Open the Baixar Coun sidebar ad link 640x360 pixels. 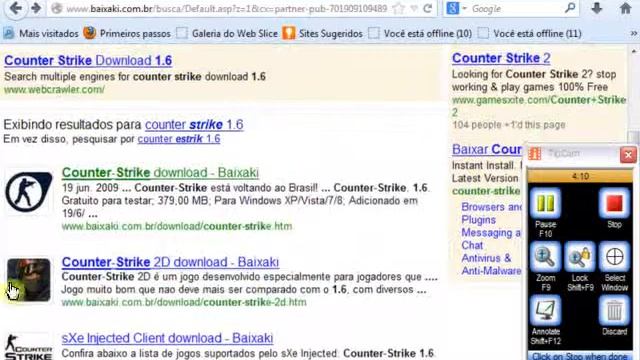[487, 149]
